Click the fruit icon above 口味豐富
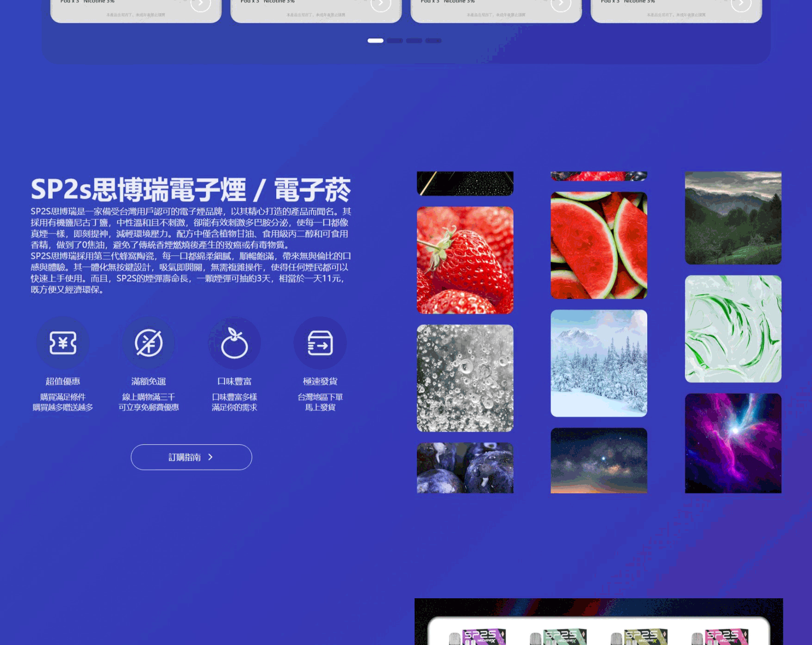This screenshot has width=812, height=645. [234, 343]
